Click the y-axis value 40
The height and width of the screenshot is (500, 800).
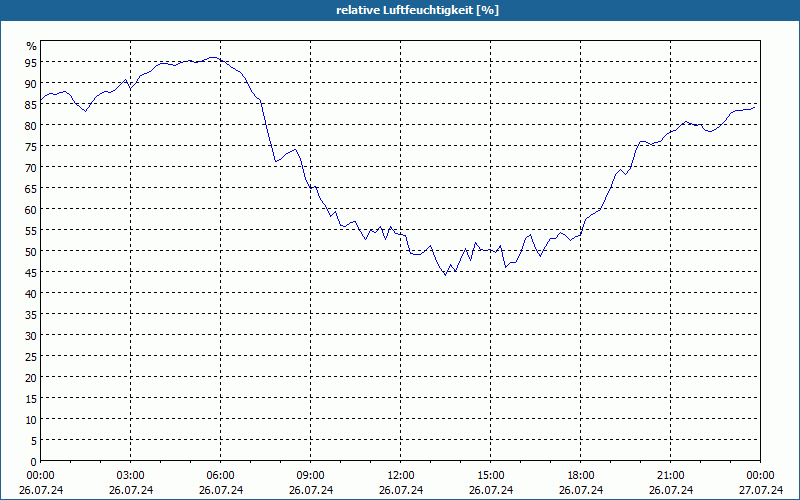tap(31, 293)
